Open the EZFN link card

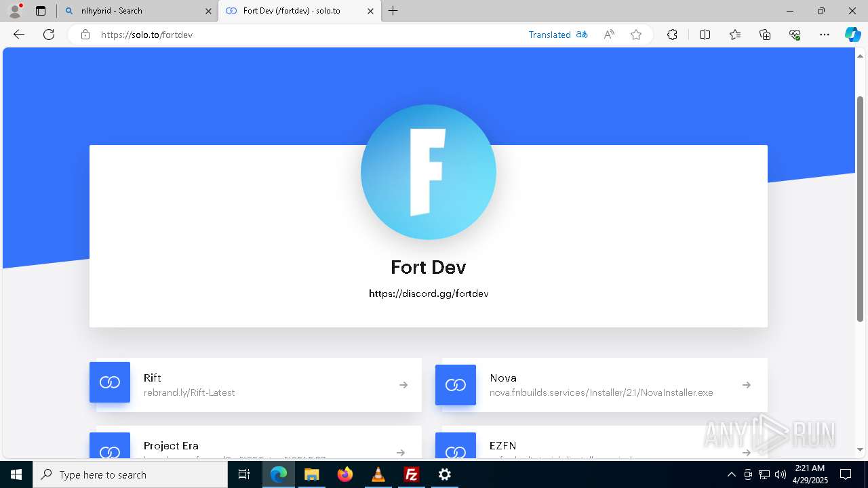[x=601, y=443]
